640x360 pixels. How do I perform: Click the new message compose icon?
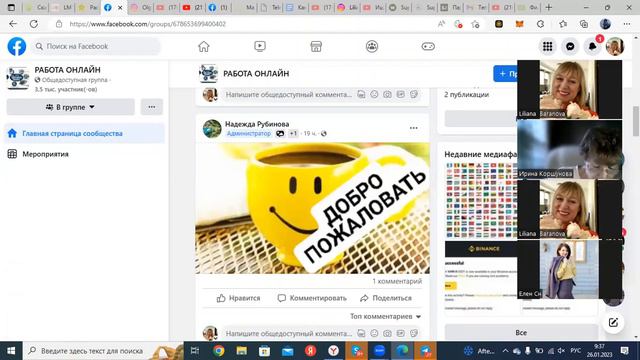(613, 323)
